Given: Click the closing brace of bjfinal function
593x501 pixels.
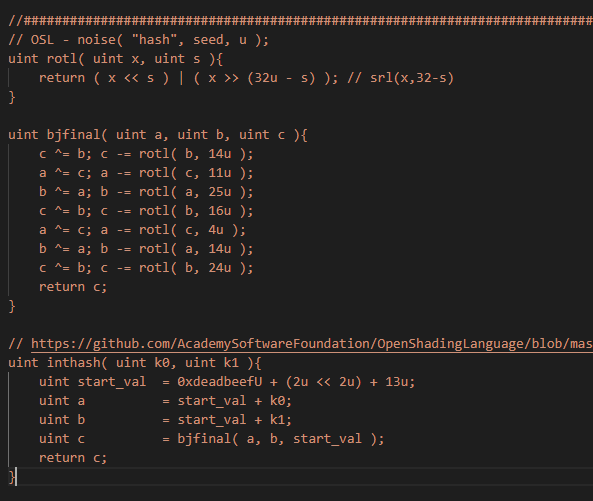Looking at the screenshot, I should tap(12, 306).
